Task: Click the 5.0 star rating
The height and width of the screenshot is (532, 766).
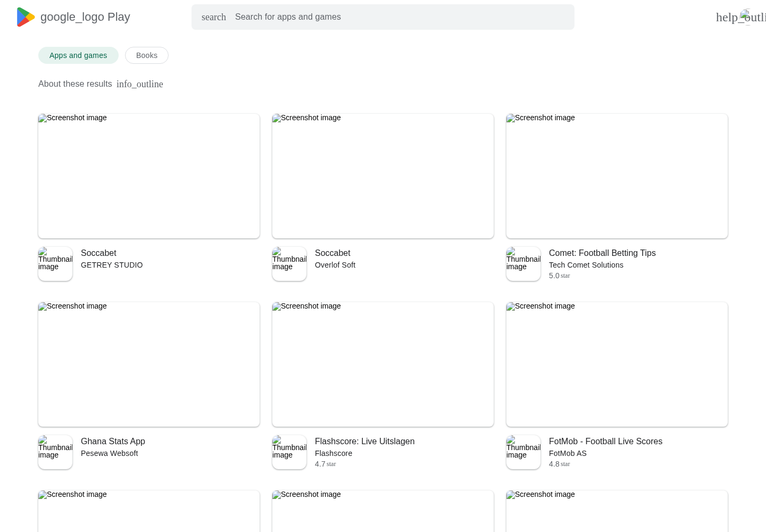Action: click(559, 276)
